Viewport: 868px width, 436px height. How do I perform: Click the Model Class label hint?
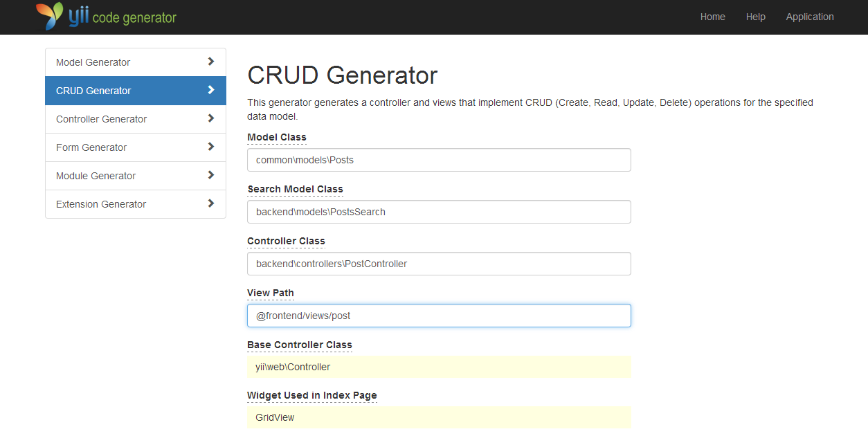click(277, 137)
